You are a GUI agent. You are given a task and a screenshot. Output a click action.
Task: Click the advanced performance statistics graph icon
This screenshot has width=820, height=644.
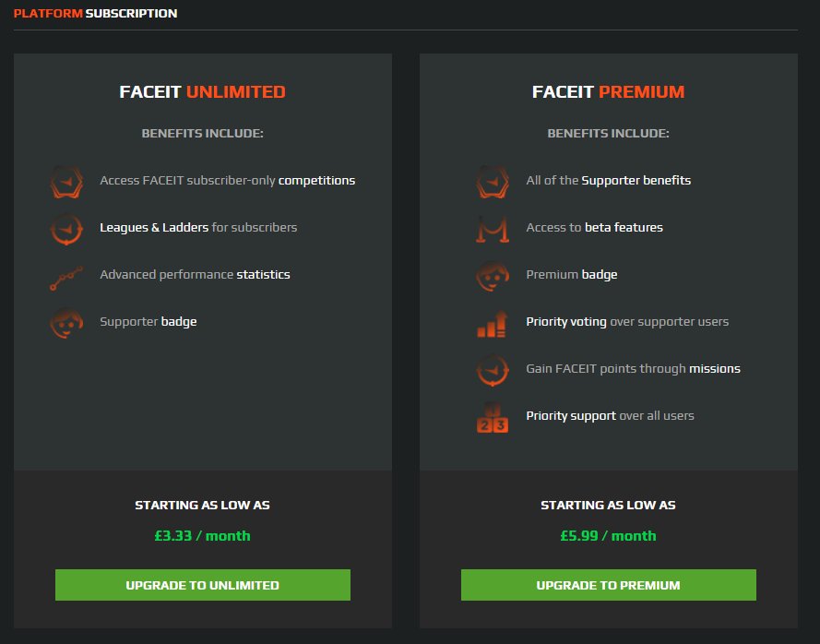point(66,276)
